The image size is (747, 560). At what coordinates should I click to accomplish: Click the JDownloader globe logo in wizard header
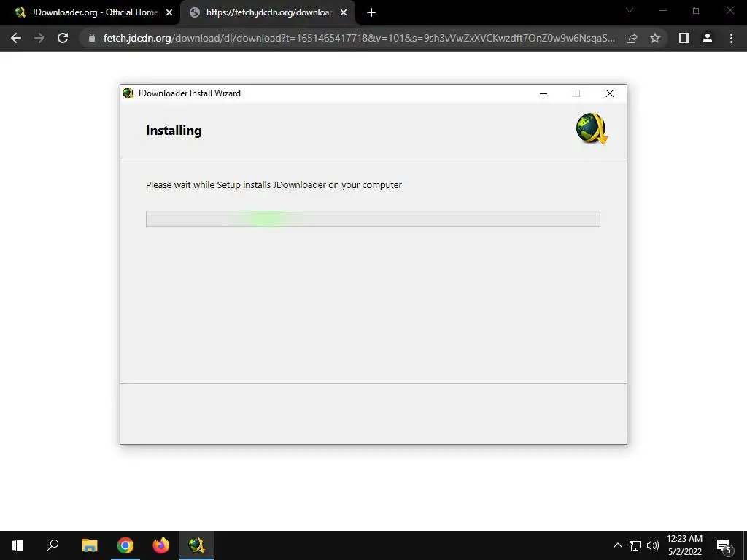tap(592, 128)
